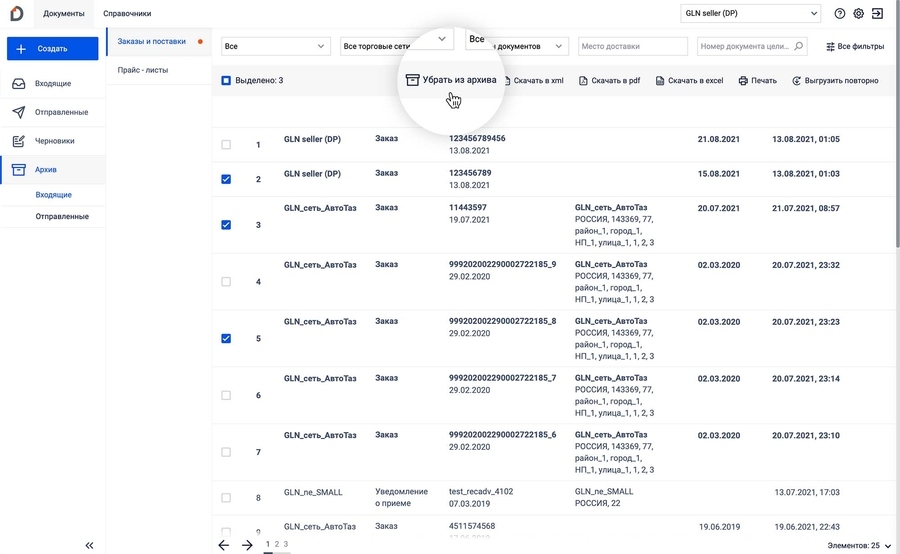
Task: Click the Отправленные paper plane icon
Action: tap(18, 113)
